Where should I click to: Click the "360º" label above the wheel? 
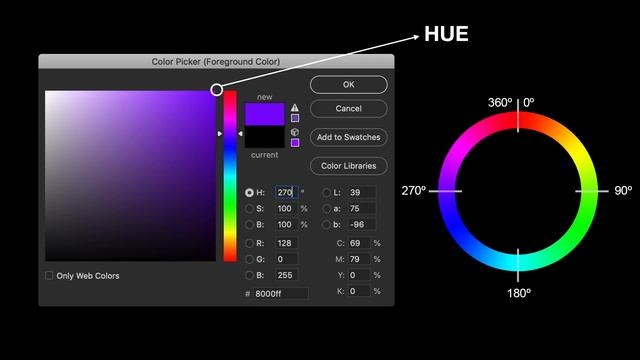coord(500,102)
